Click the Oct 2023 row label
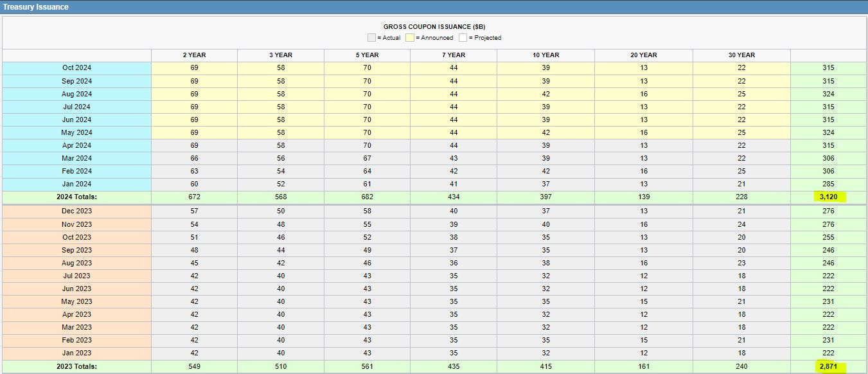 coord(77,237)
